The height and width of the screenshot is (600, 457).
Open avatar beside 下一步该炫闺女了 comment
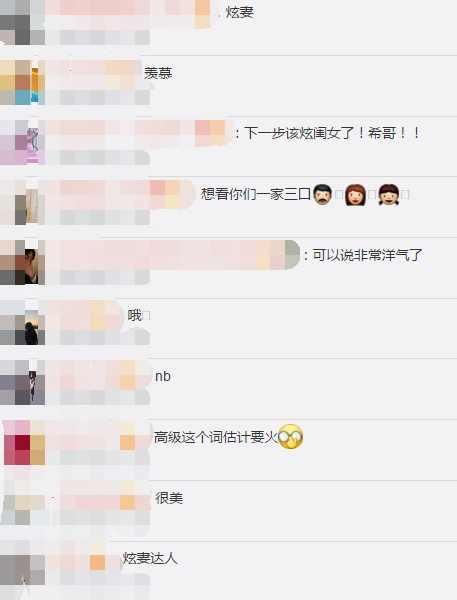[22, 142]
